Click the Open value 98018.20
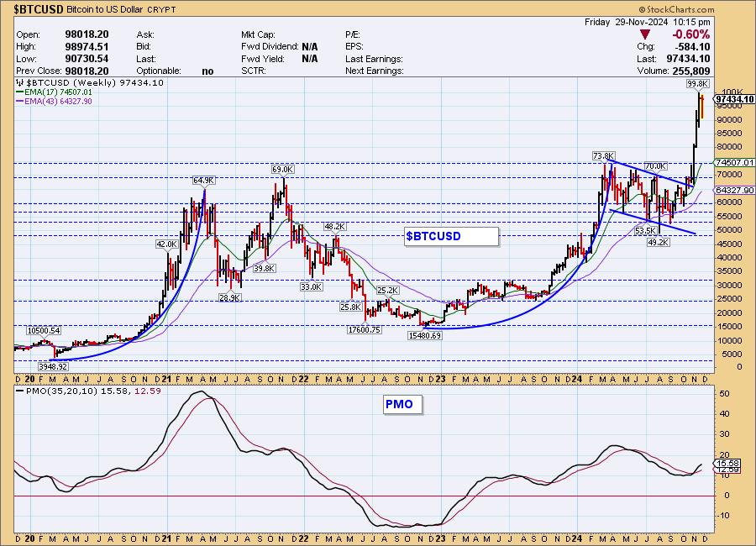756x546 pixels. click(87, 34)
